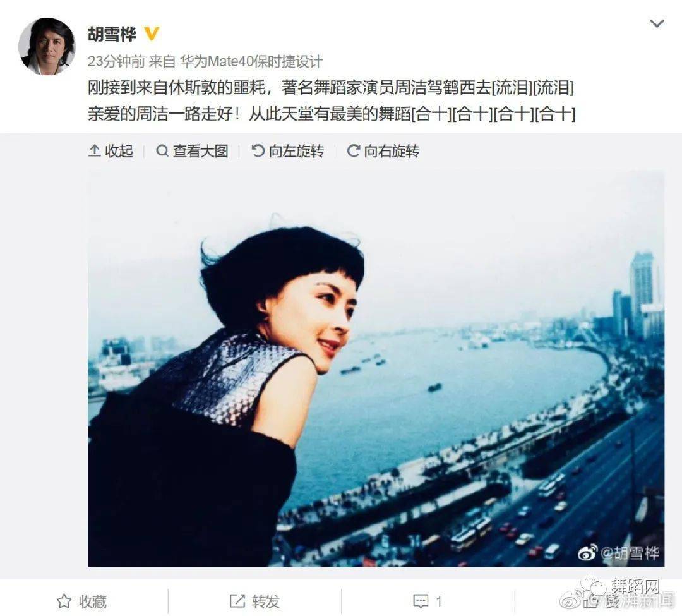Click the expanded photo of the woman
682x616 pixels.
click(376, 368)
